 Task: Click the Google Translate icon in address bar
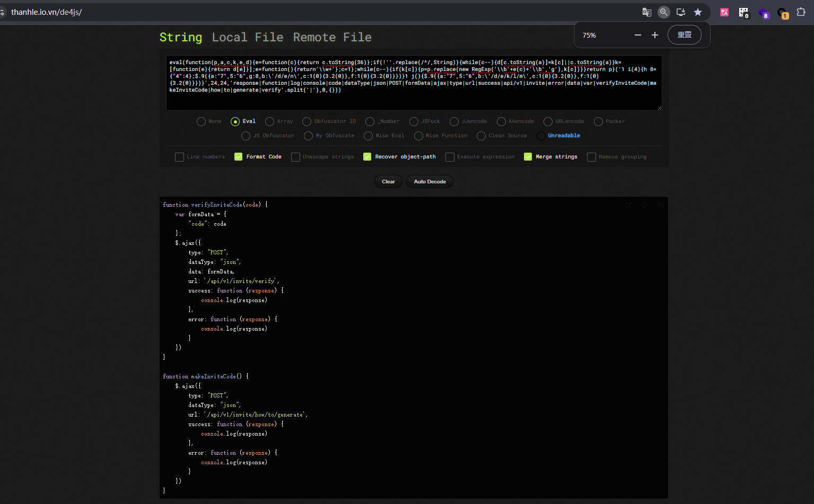tap(646, 12)
